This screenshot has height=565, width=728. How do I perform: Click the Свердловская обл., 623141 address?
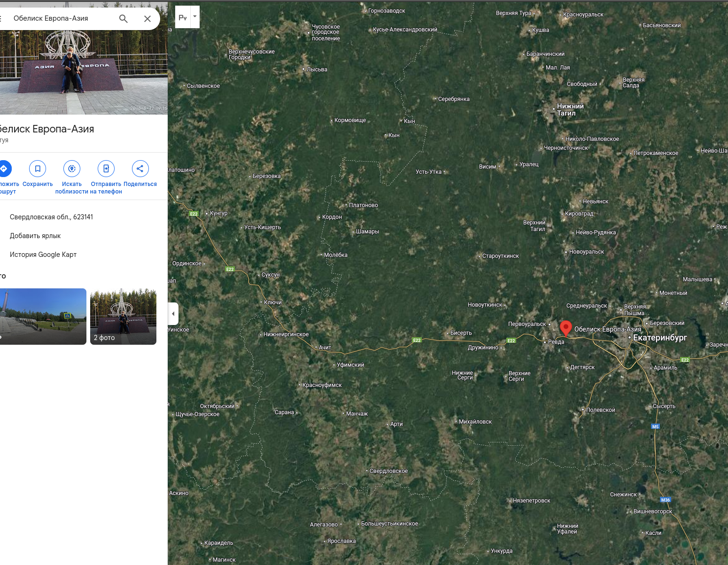[x=51, y=217]
